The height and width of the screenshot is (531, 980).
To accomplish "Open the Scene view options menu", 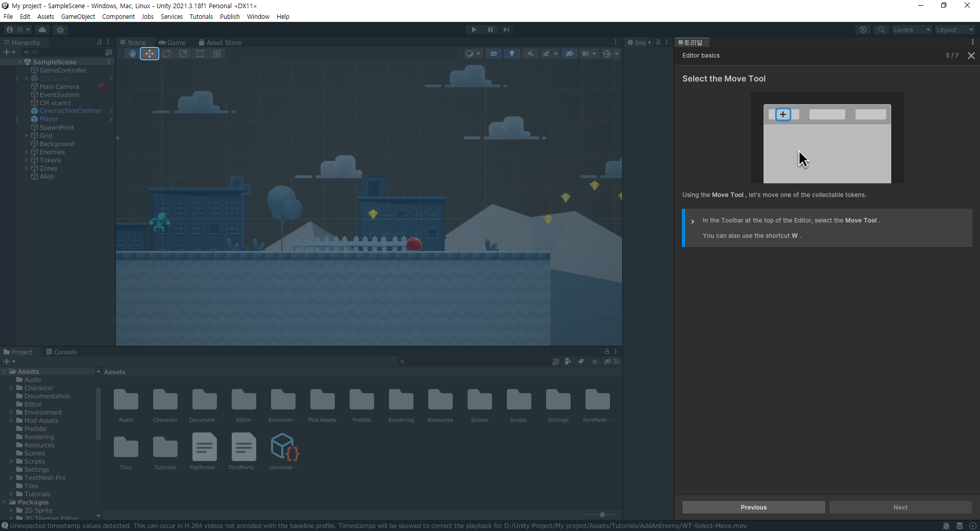I will pyautogui.click(x=616, y=42).
